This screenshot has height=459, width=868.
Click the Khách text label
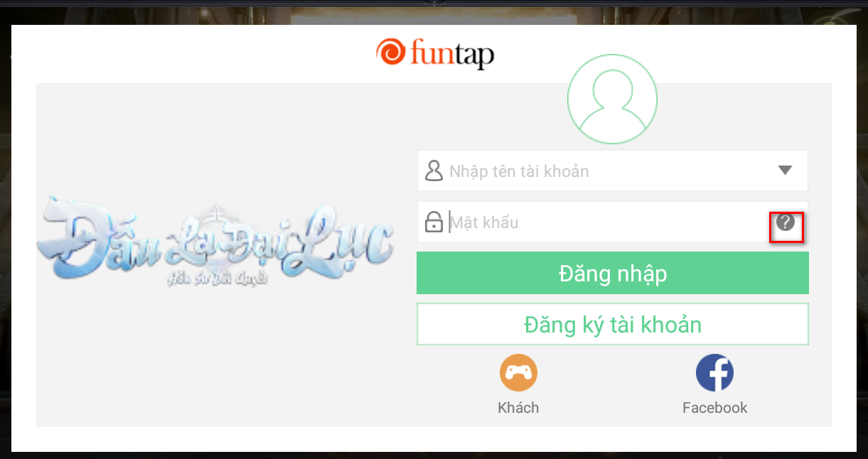518,408
